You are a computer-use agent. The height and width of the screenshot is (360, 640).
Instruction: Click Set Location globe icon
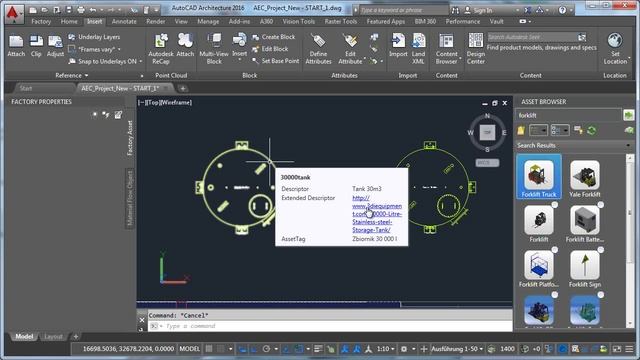pyautogui.click(x=615, y=41)
